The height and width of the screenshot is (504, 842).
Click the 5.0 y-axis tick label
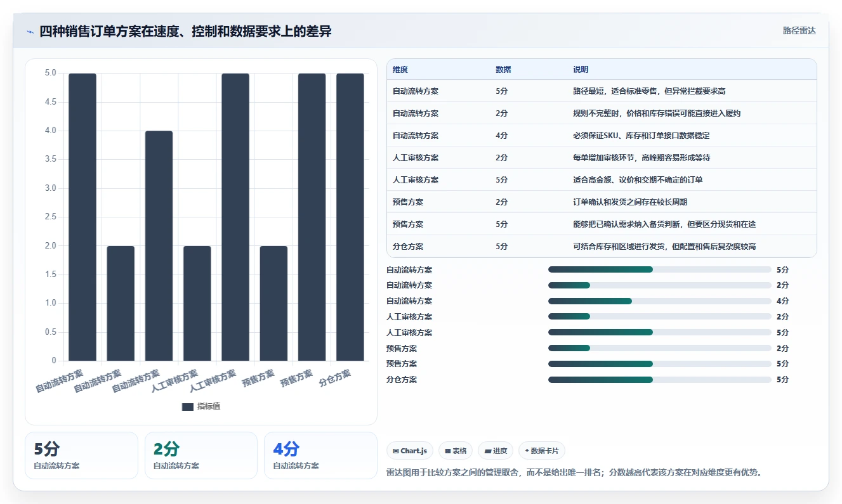pos(50,74)
